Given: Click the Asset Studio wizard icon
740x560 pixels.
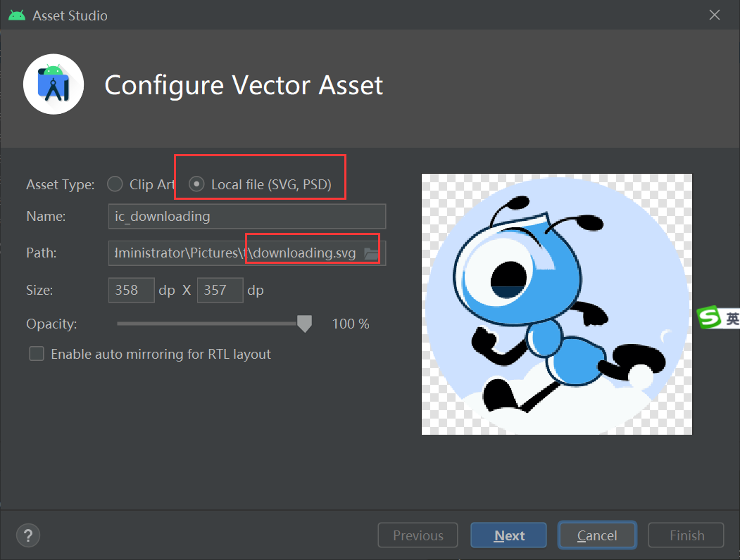Looking at the screenshot, I should point(54,84).
